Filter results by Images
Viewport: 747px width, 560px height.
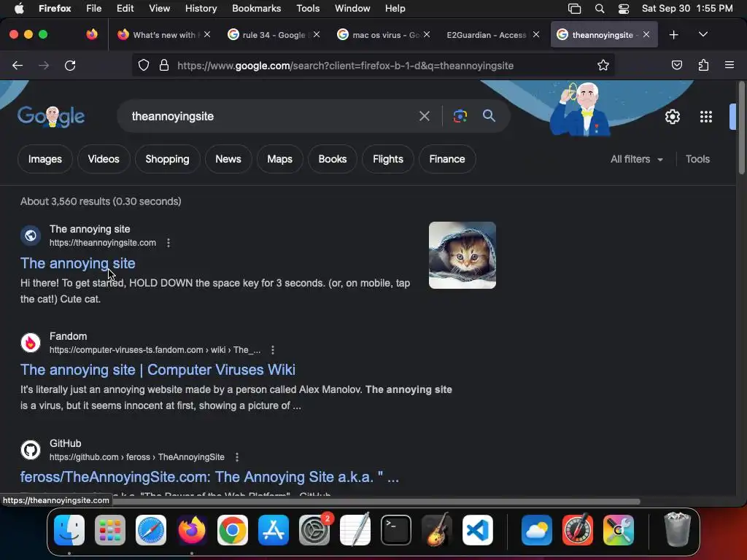coord(44,159)
